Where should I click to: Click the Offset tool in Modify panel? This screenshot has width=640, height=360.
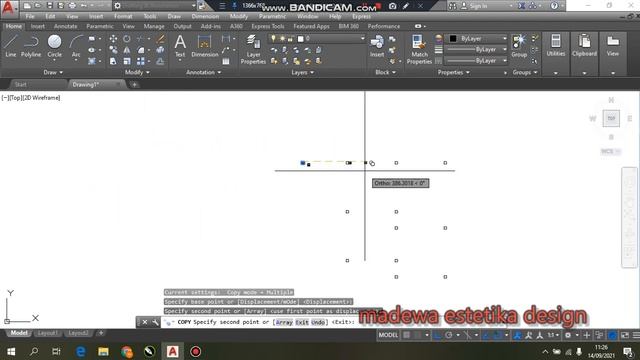click(160, 61)
